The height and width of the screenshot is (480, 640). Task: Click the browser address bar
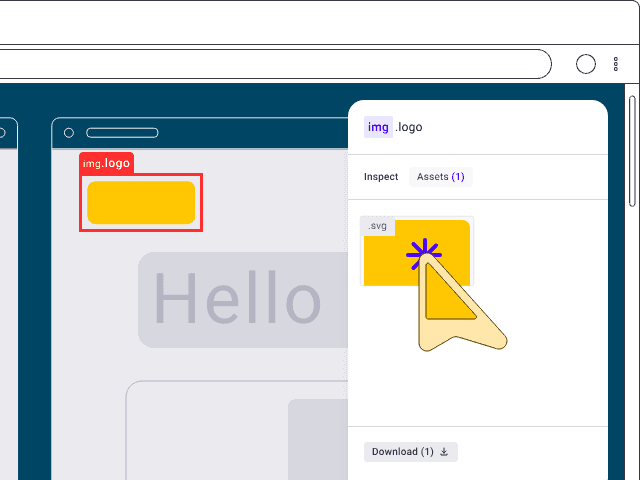(x=276, y=64)
